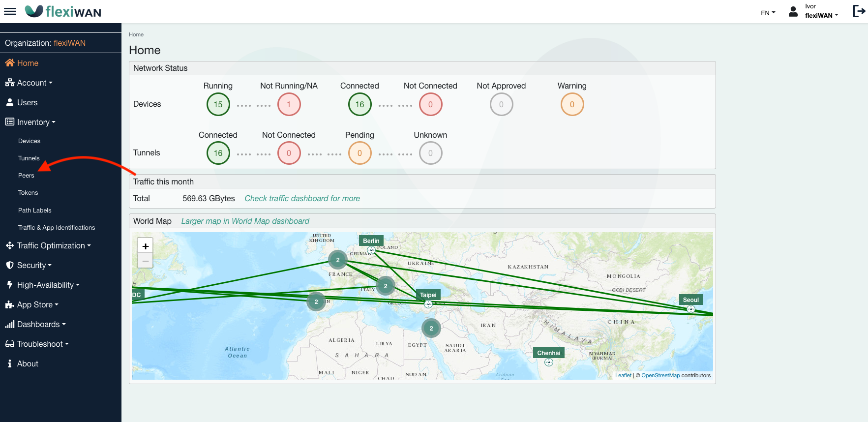Go to Tunnels in the sidebar
This screenshot has height=422, width=868.
(29, 158)
